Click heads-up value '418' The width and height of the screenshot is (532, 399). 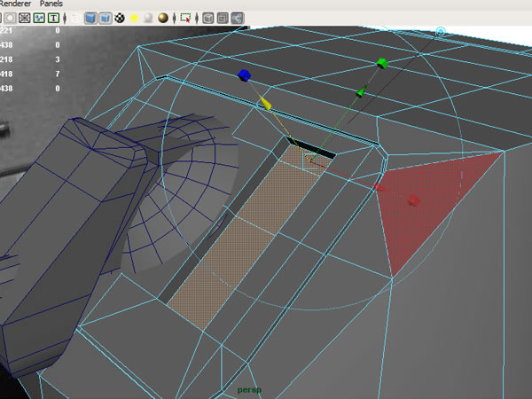click(6, 74)
